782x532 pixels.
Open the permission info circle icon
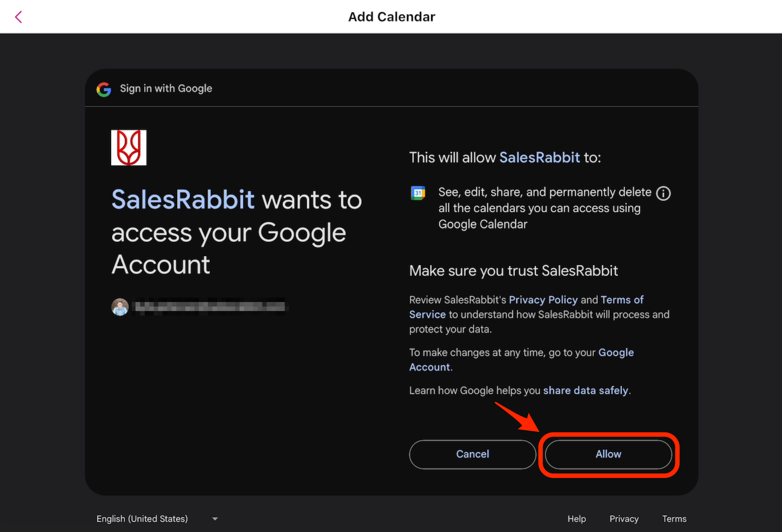(x=663, y=194)
